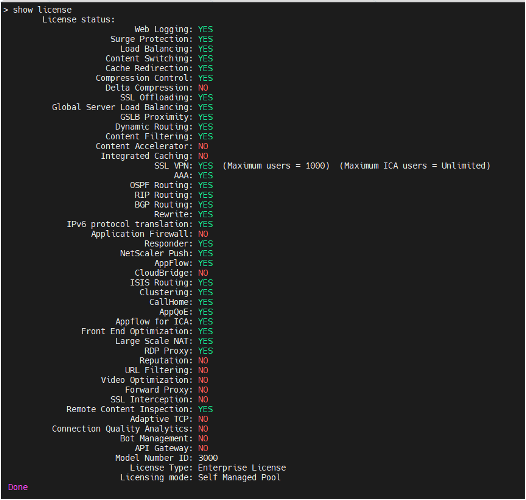This screenshot has height=500, width=526.
Task: Click 'Large Scale NAT:' label
Action: (x=154, y=341)
